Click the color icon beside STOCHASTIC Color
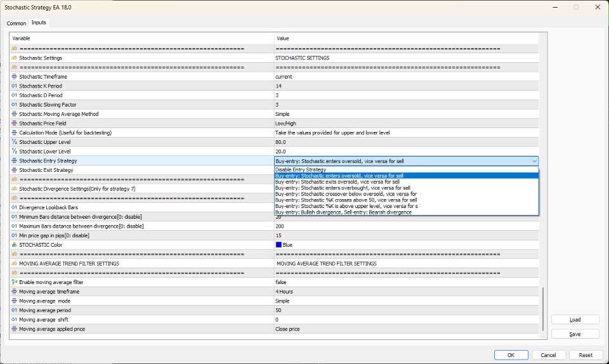 click(15, 245)
